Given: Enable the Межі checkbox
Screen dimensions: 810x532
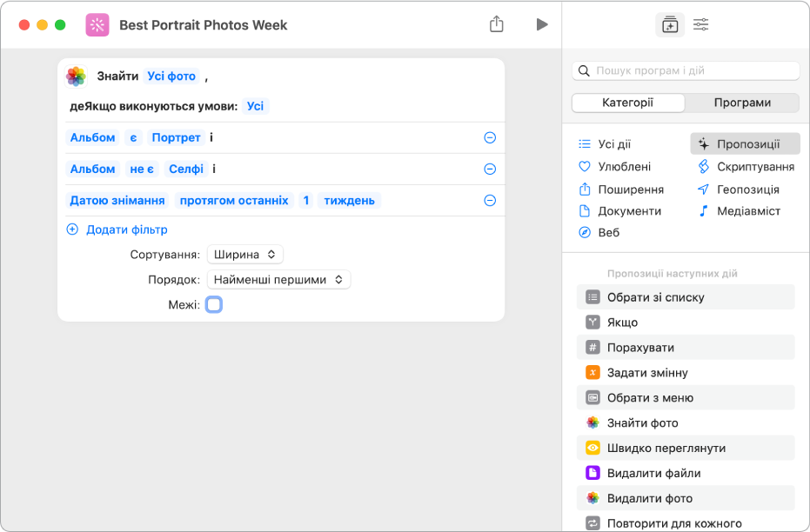Looking at the screenshot, I should coord(214,304).
